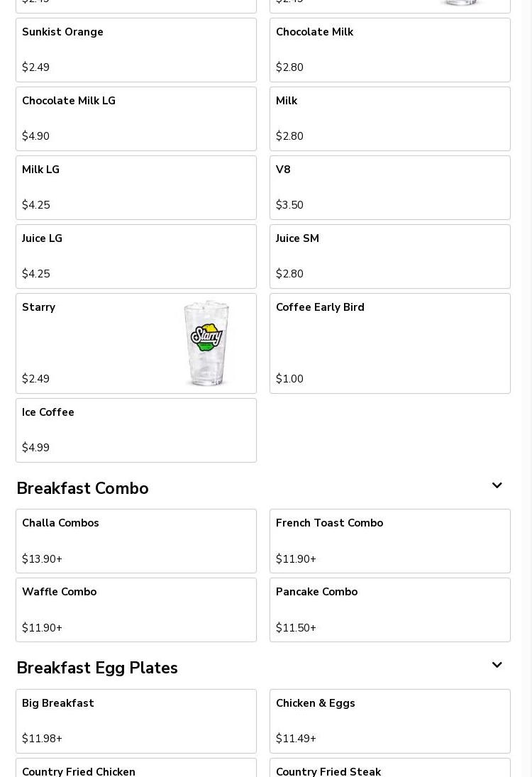
Task: Collapse the Breakfast Combo section chevron
Action: (x=497, y=485)
